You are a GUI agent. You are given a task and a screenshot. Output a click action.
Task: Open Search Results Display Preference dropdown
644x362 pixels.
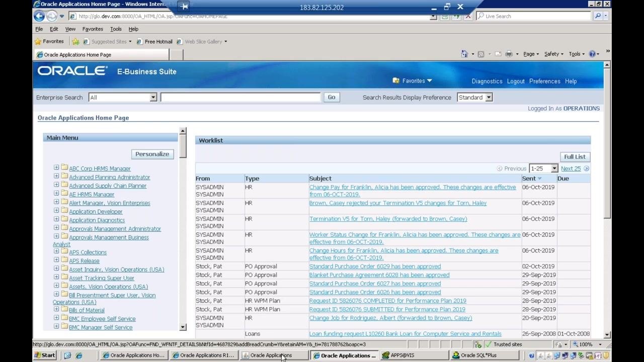pyautogui.click(x=489, y=98)
